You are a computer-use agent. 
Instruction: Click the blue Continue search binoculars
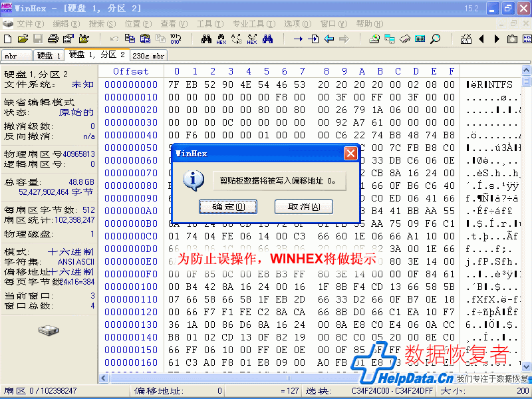267,39
